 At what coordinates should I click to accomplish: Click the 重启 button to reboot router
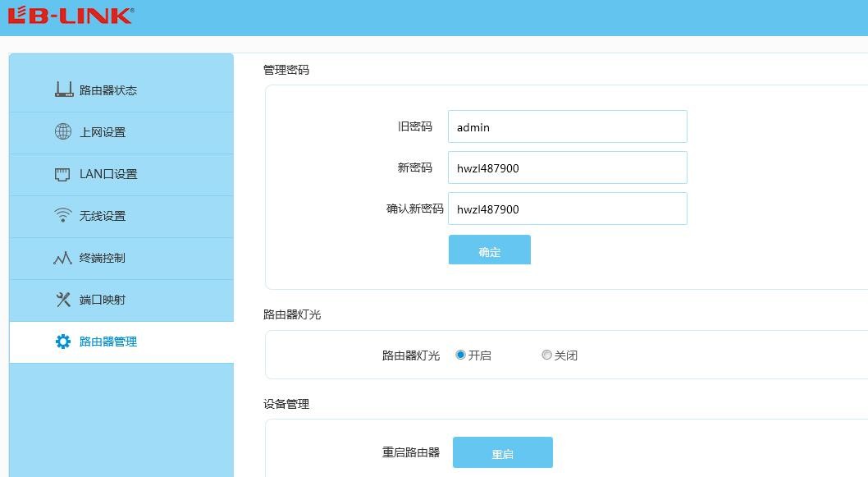pos(503,452)
